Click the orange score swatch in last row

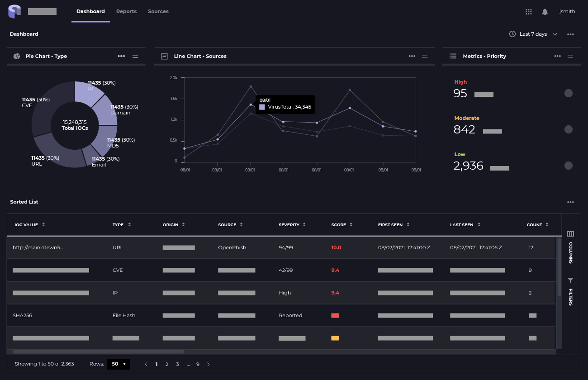coord(335,338)
